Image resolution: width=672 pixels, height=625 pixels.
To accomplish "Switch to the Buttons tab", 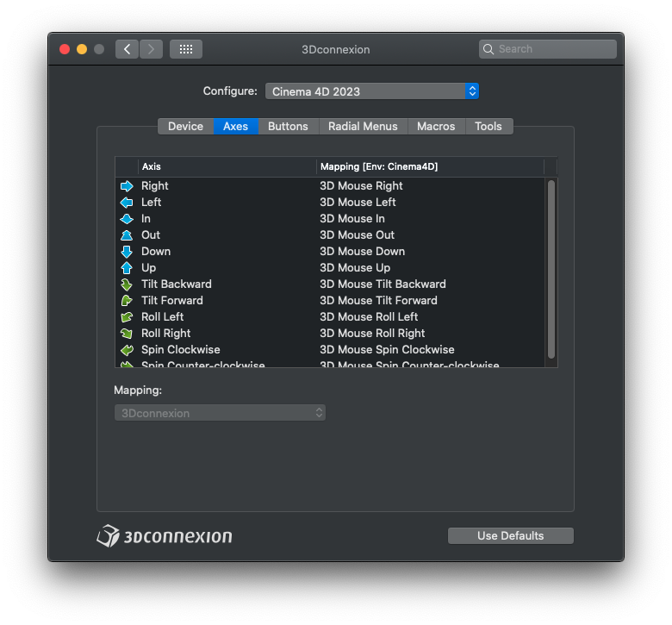I will pos(288,127).
